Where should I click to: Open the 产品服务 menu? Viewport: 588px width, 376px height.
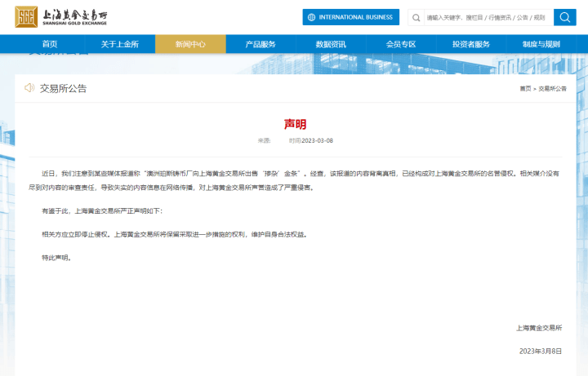261,44
